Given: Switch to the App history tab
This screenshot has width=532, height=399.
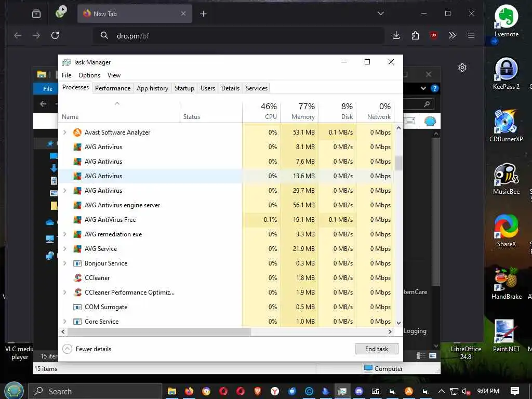Looking at the screenshot, I should click(x=152, y=88).
